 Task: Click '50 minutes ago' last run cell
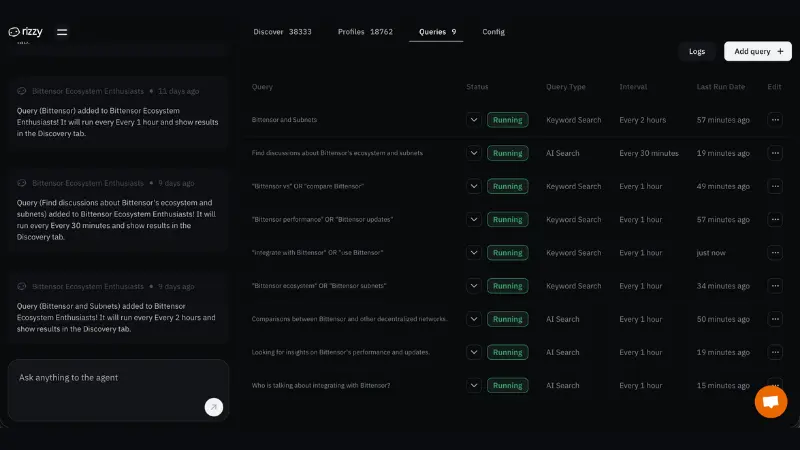723,319
